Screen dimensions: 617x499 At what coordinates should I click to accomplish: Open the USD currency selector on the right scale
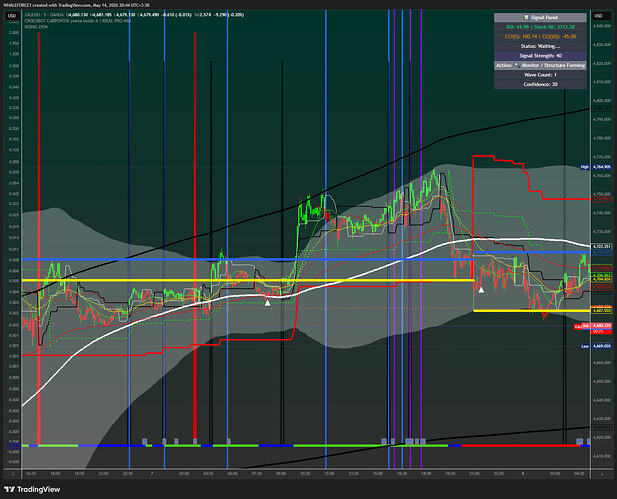[x=598, y=16]
